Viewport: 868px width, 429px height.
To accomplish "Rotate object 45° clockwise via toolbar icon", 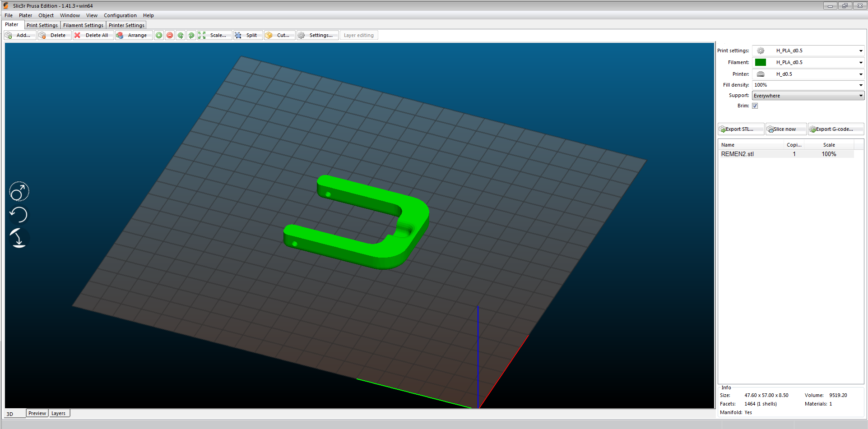I will (191, 35).
